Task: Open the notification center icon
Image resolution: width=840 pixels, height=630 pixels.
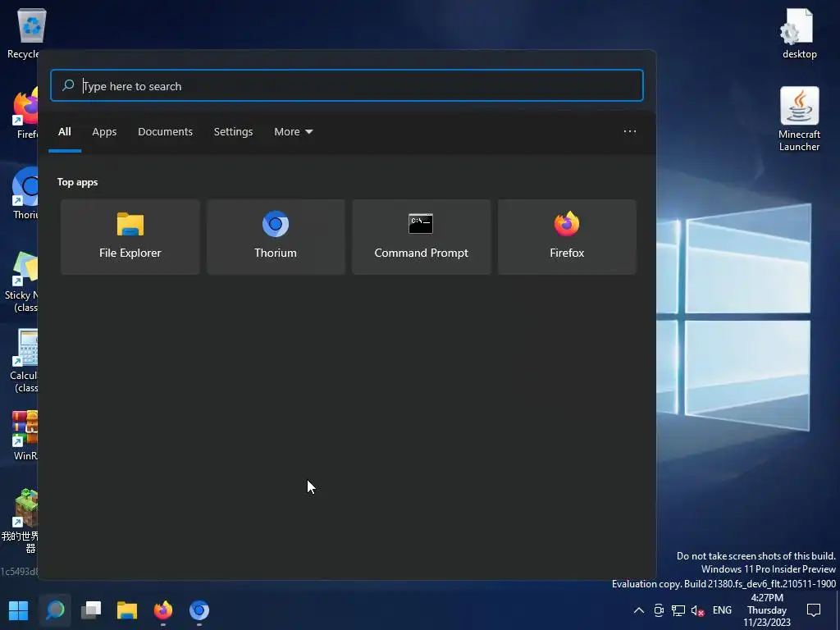Action: click(x=813, y=610)
